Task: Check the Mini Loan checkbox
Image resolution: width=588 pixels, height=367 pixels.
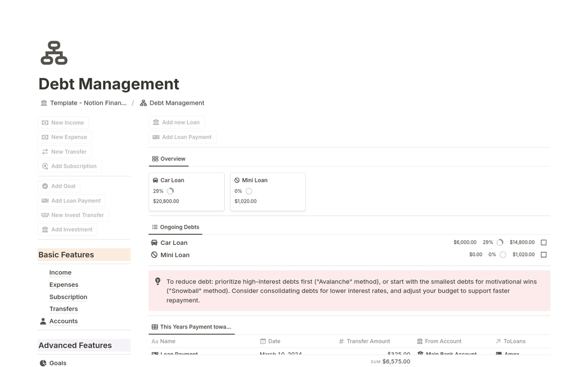Action: 544,255
